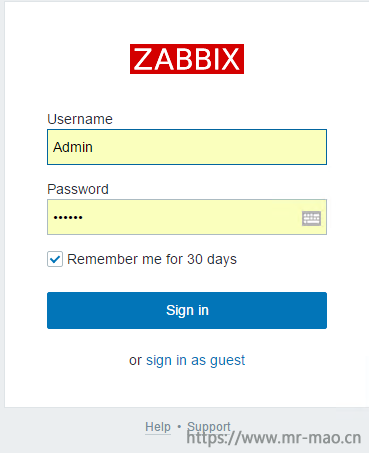Uncheck the Remember me checkbox
This screenshot has width=369, height=453.
(x=55, y=259)
